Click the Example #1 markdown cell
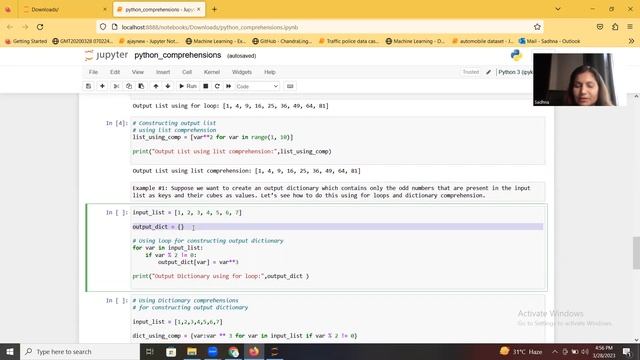 pos(338,192)
